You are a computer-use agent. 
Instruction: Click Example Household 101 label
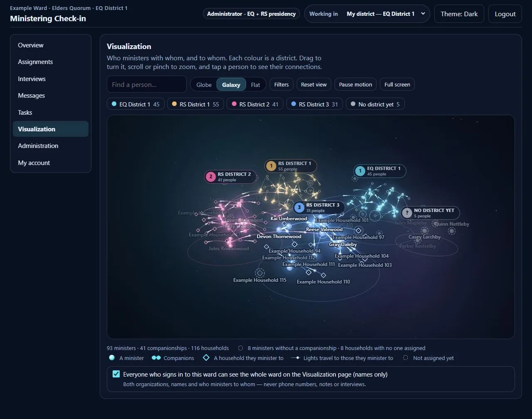[x=342, y=220]
